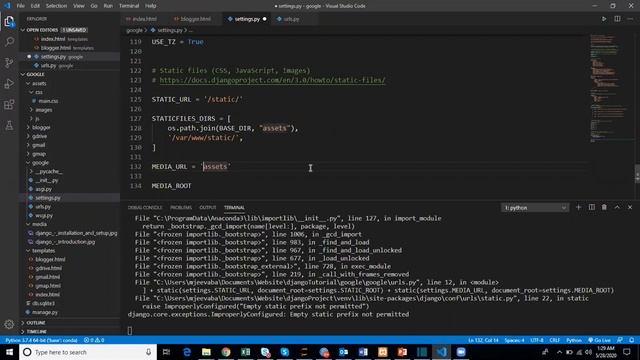The width and height of the screenshot is (640, 360).
Task: Toggle maximized panel size with the chevron
Action: click(617, 207)
